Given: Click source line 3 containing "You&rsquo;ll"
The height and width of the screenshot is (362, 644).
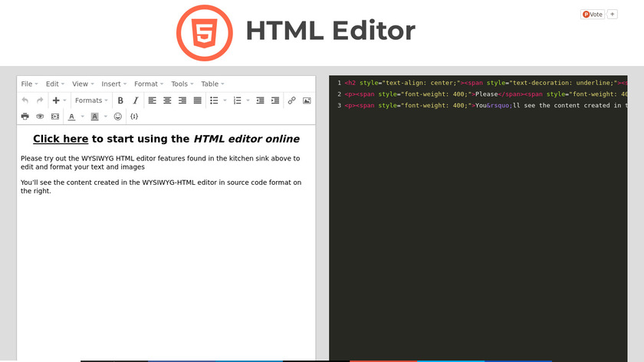Looking at the screenshot, I should (485, 106).
